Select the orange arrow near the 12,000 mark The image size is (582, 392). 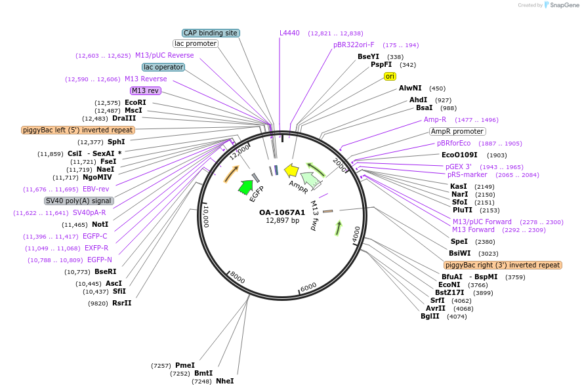click(x=231, y=174)
